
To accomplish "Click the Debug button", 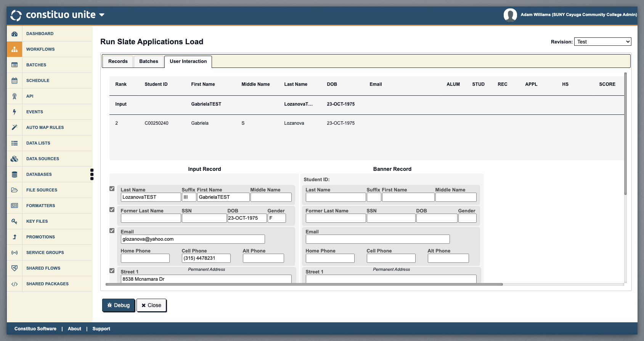I will coord(119,306).
